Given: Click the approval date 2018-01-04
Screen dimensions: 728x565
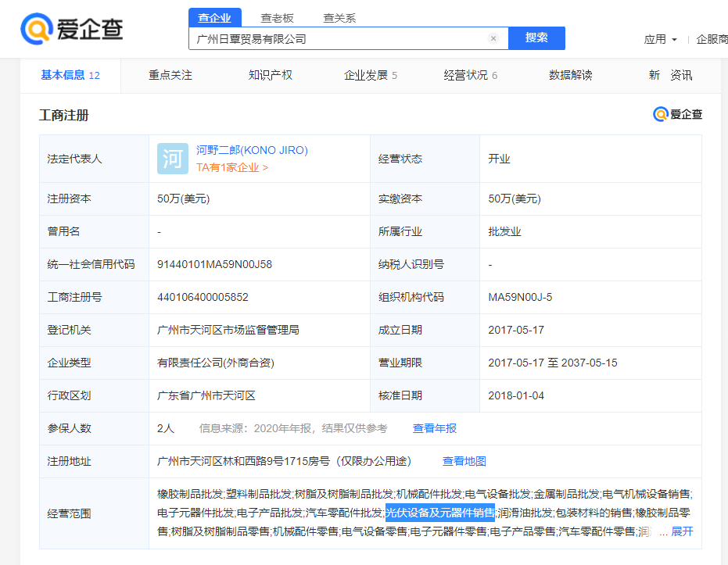Looking at the screenshot, I should [516, 395].
